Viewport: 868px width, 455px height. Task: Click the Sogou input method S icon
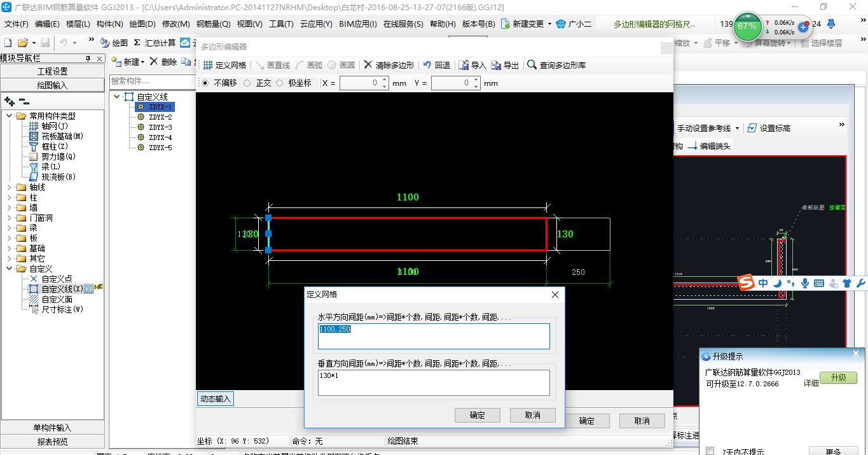tap(746, 283)
